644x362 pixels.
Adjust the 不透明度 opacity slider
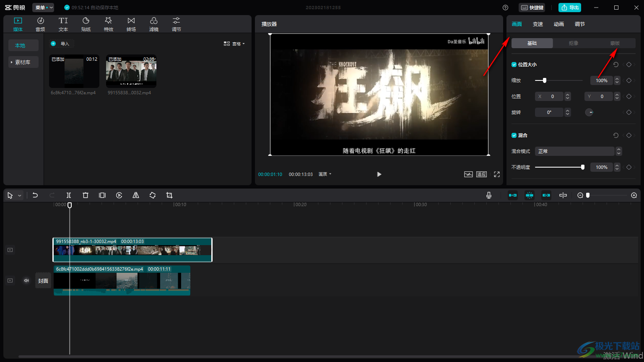pos(559,167)
